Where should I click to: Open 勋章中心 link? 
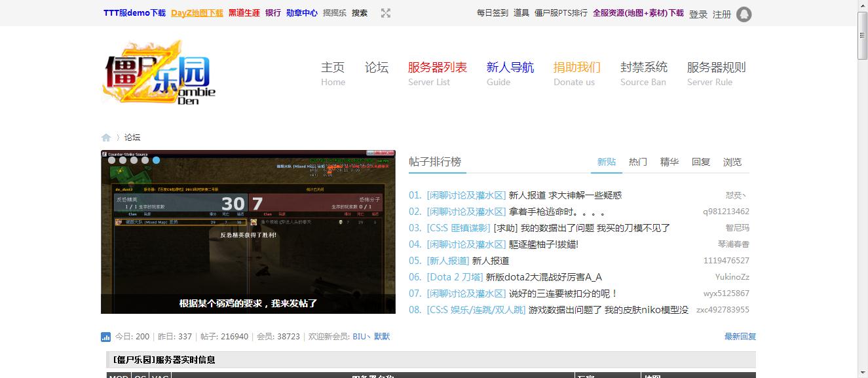coord(302,13)
